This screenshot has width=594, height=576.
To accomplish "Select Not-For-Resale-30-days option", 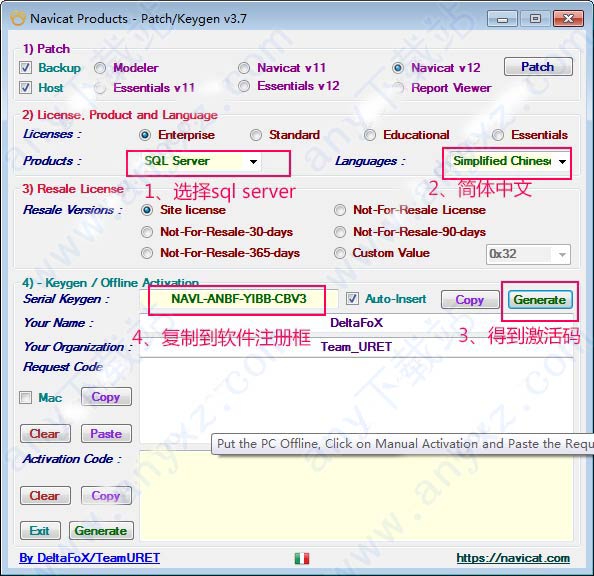I will pyautogui.click(x=147, y=232).
